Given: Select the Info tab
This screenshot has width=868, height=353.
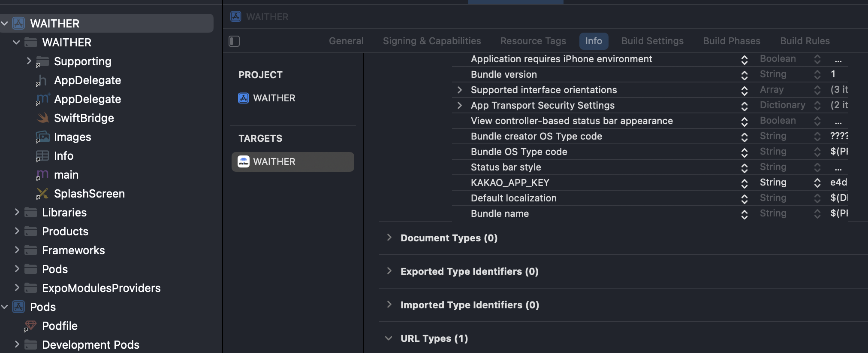Looking at the screenshot, I should [594, 41].
